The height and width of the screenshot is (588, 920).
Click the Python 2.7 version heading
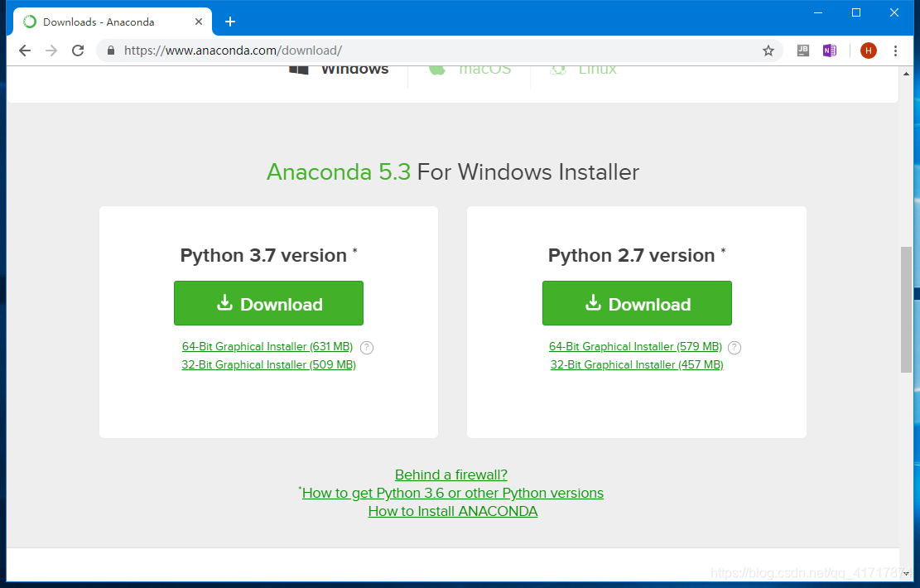pos(637,255)
